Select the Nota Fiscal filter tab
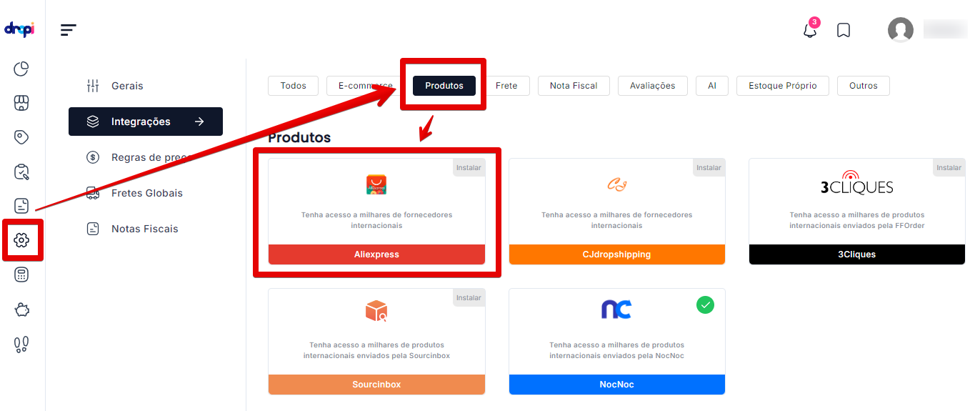The width and height of the screenshot is (980, 411). coord(574,86)
